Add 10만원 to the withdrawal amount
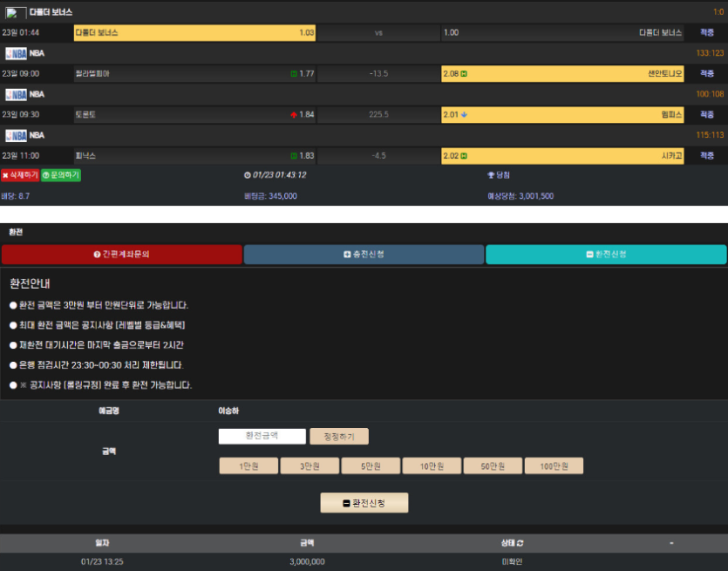Image resolution: width=728 pixels, height=571 pixels. pyautogui.click(x=432, y=466)
